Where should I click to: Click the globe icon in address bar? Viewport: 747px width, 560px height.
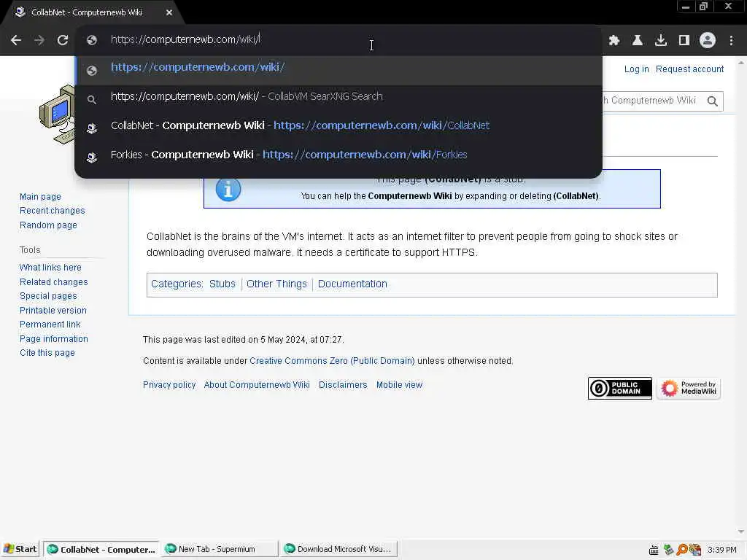pos(92,40)
